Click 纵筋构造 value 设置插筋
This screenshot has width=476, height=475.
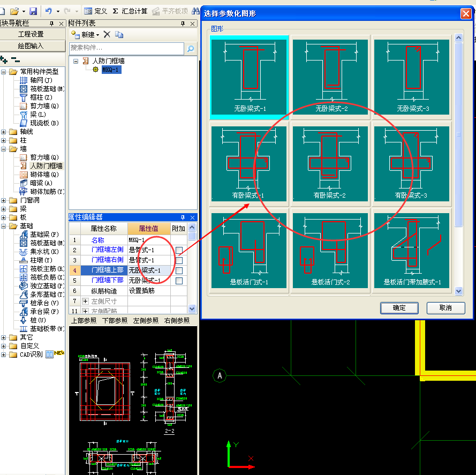pos(149,291)
